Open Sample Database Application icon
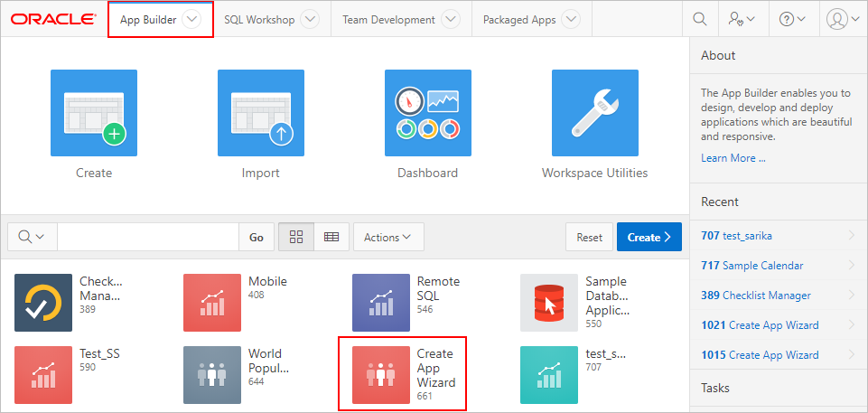868x413 pixels. (549, 303)
